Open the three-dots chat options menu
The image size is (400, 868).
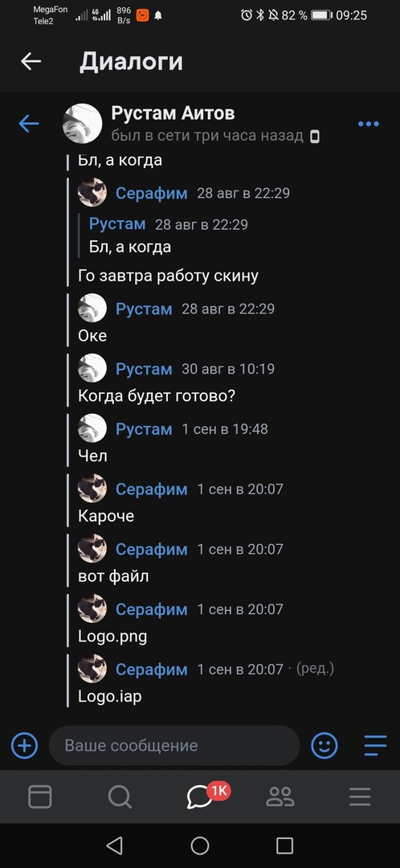(x=369, y=124)
